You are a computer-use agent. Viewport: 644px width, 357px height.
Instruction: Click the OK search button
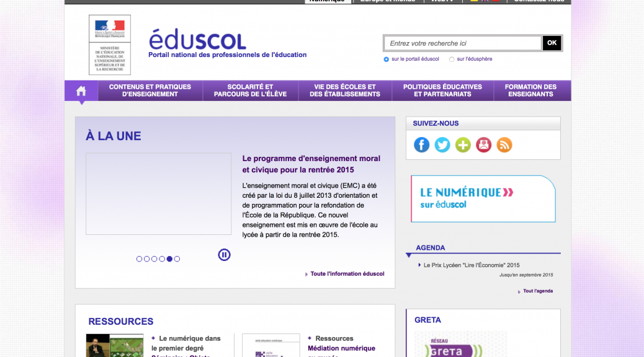click(552, 43)
